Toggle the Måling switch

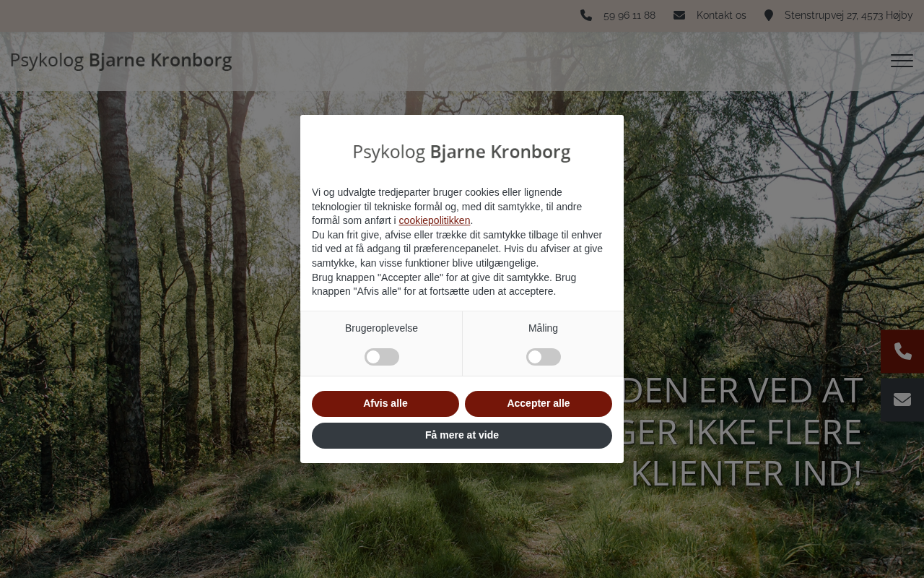tap(544, 357)
